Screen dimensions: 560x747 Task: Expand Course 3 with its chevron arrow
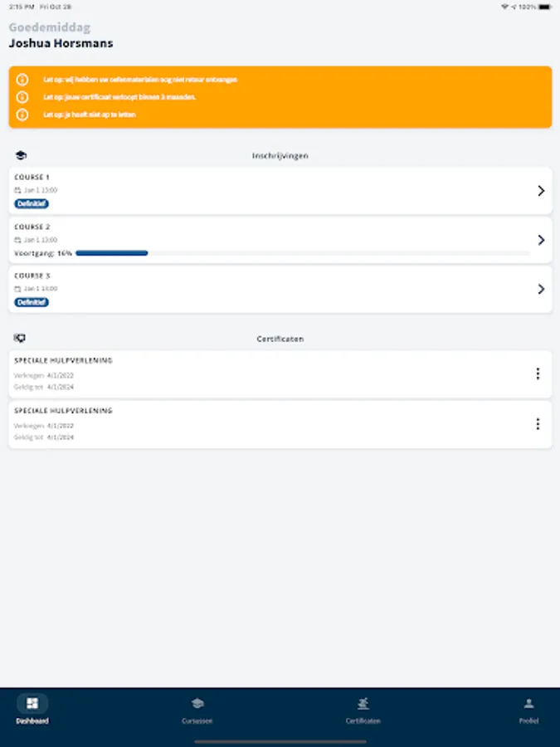pyautogui.click(x=541, y=289)
